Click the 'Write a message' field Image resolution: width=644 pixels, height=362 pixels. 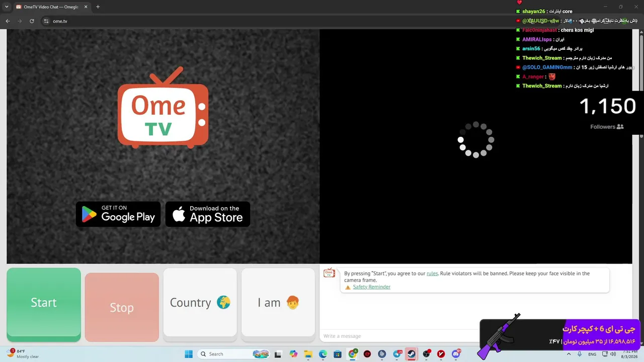coord(400,336)
